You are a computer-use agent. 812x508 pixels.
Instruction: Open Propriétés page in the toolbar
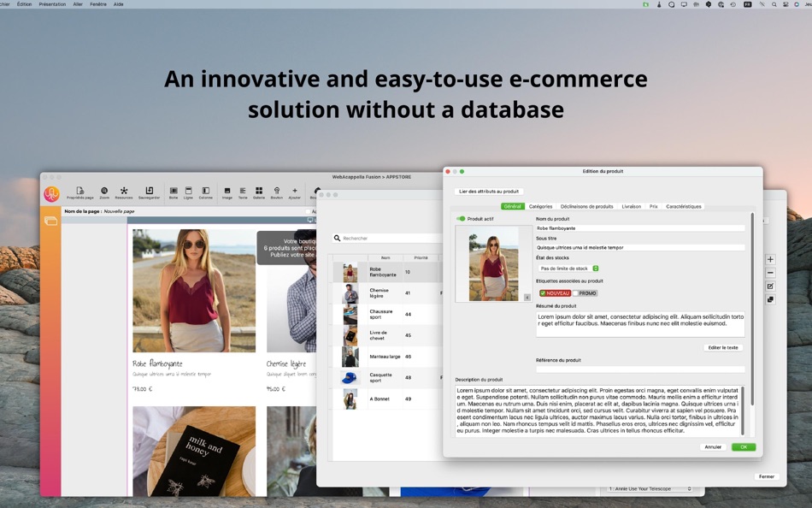pos(79,192)
